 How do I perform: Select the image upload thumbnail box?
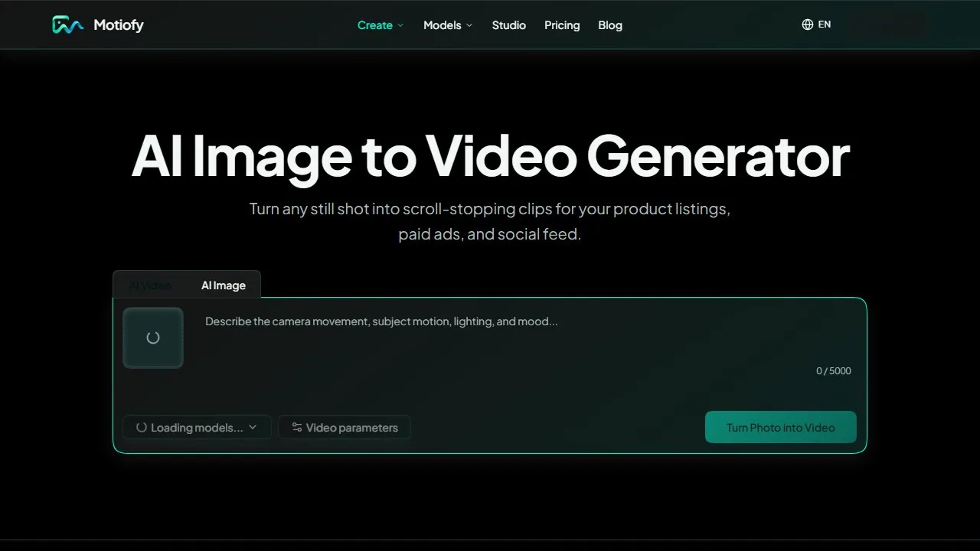153,337
